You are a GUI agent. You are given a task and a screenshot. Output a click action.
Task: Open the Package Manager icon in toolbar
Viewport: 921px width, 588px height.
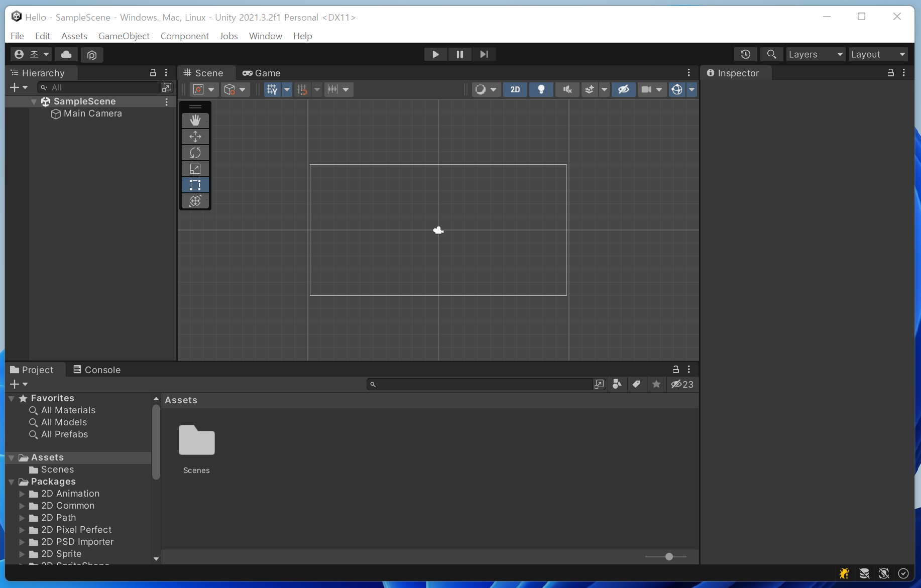92,54
